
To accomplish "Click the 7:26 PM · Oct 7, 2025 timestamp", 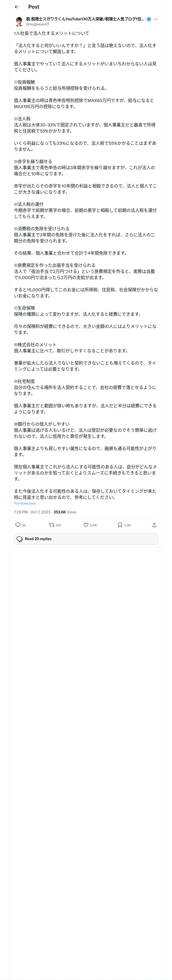I will click(x=32, y=512).
